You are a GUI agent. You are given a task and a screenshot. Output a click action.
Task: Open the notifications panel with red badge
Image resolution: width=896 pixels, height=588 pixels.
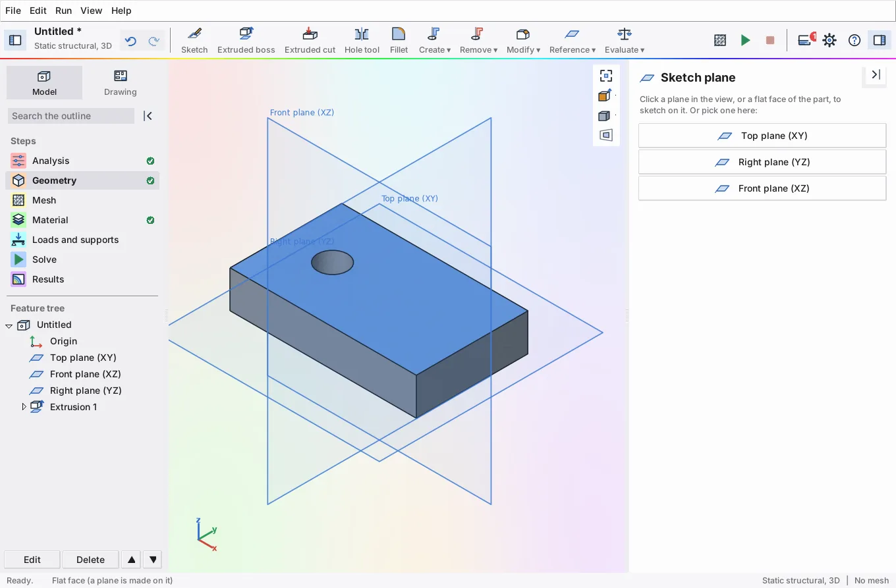806,40
